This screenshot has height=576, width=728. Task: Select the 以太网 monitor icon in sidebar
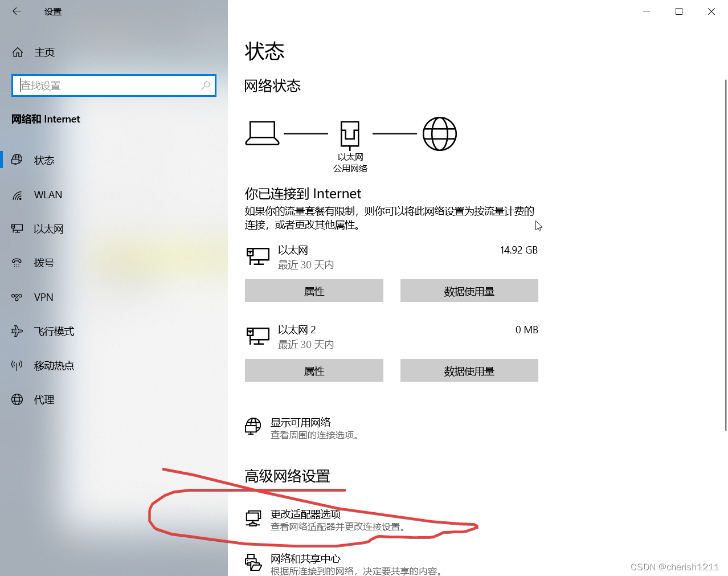coord(17,229)
